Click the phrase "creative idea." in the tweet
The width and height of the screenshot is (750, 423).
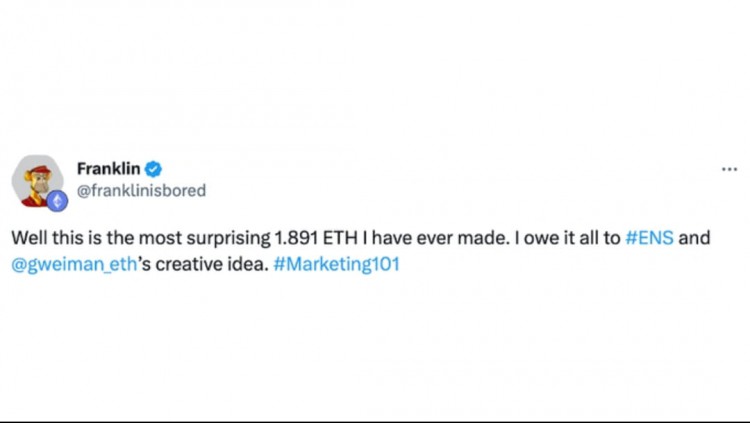pos(212,265)
